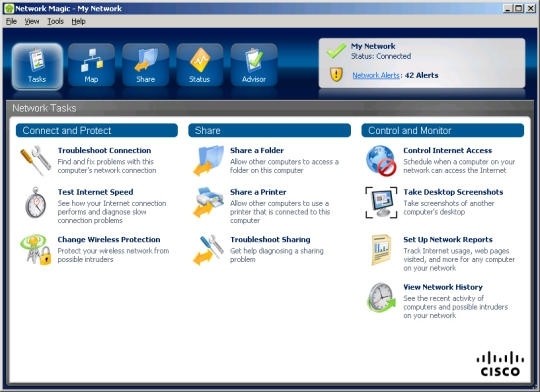Open the Tools menu

point(55,21)
